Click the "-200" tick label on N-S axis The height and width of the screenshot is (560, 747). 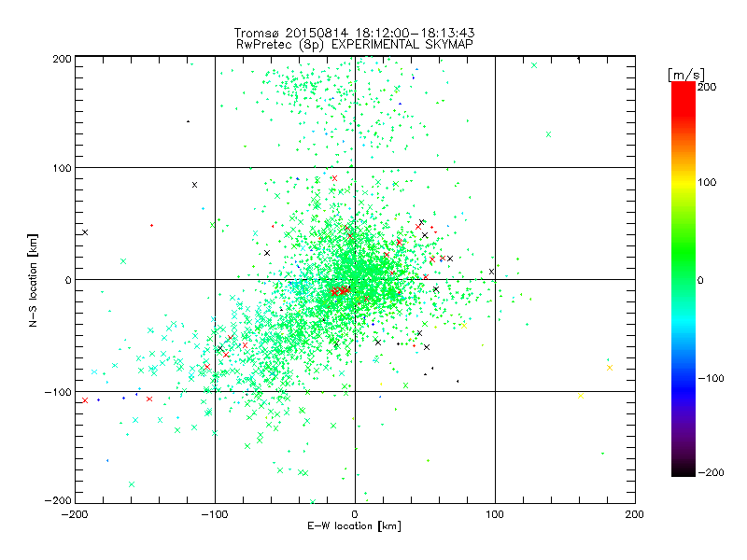coord(58,500)
